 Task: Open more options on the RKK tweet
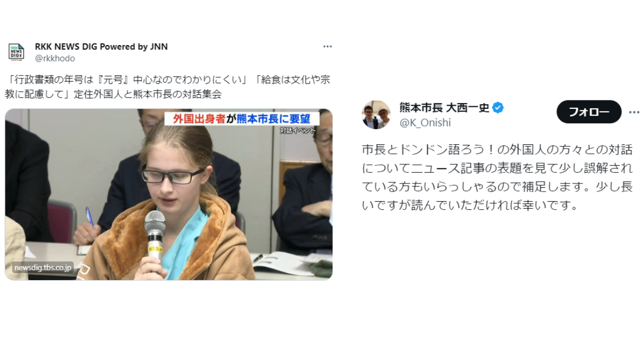[x=327, y=47]
